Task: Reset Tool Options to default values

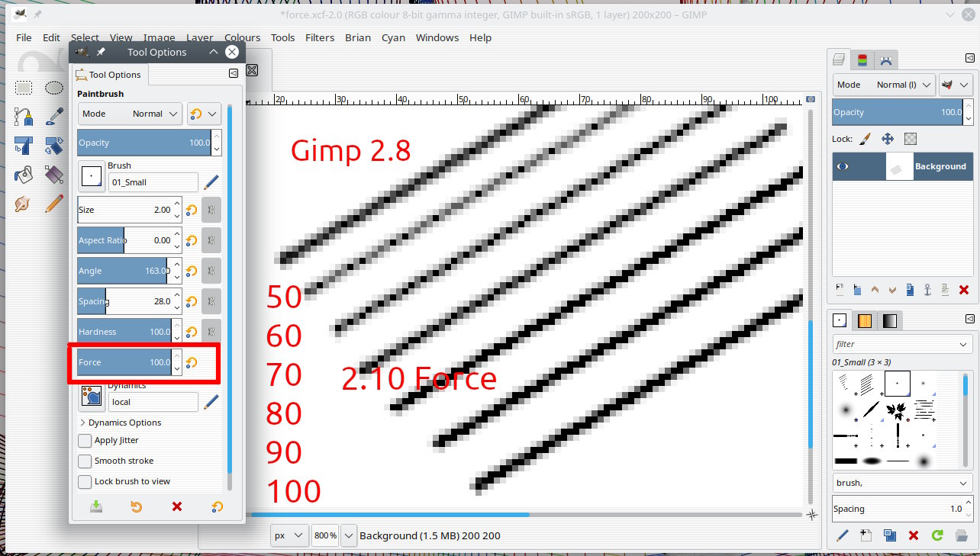Action: click(x=218, y=506)
